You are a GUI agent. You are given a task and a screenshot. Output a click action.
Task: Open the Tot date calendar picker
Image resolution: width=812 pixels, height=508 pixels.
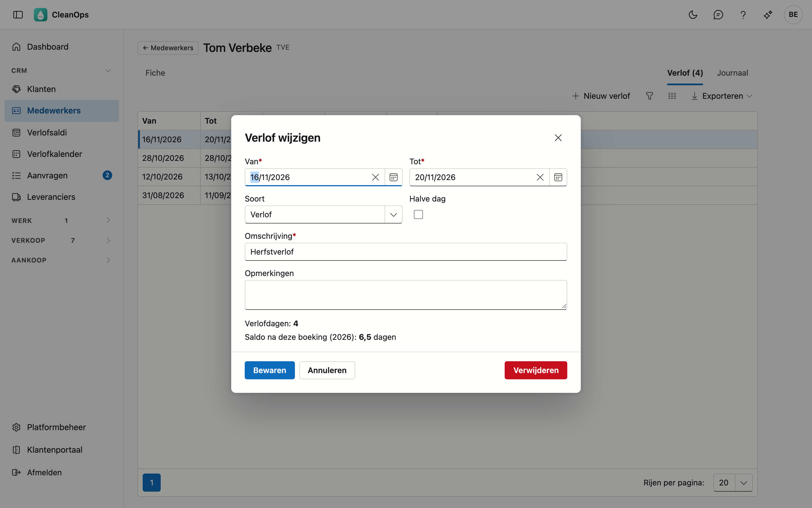coord(558,177)
